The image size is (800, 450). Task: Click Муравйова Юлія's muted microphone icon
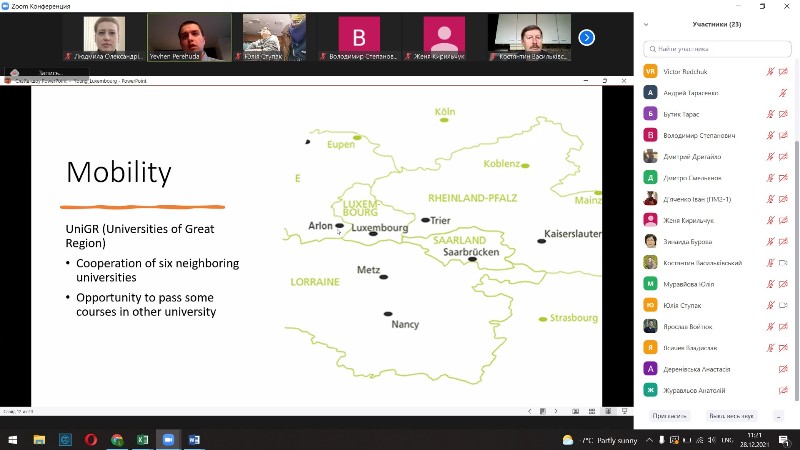[x=770, y=284]
